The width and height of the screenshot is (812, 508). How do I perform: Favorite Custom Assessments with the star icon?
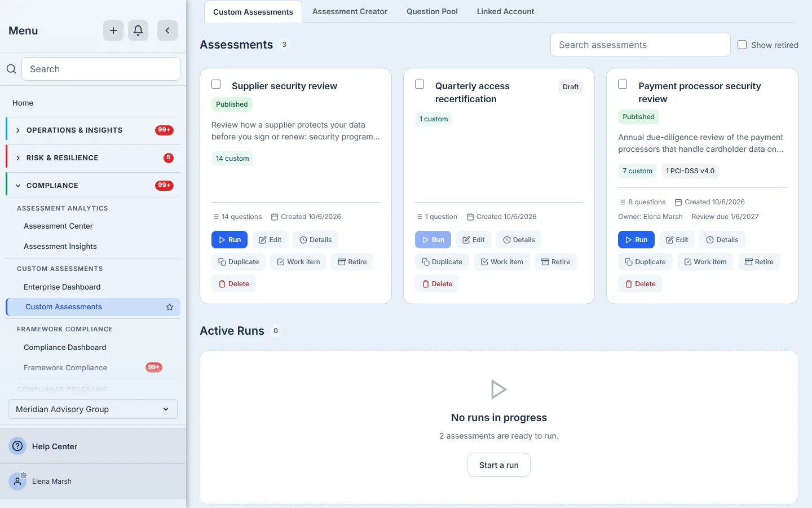[x=170, y=307]
